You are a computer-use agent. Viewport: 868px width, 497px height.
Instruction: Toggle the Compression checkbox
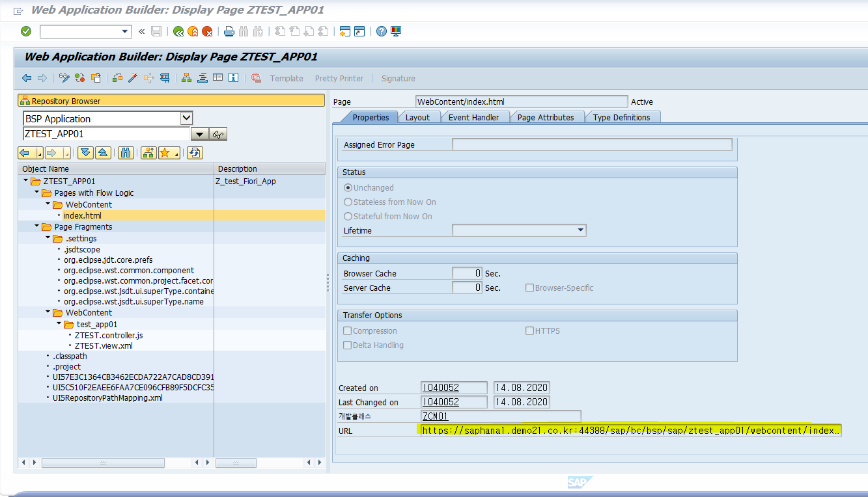point(348,331)
